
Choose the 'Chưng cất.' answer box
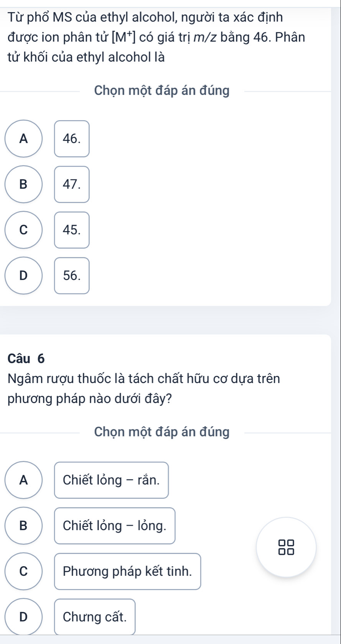pos(95,616)
